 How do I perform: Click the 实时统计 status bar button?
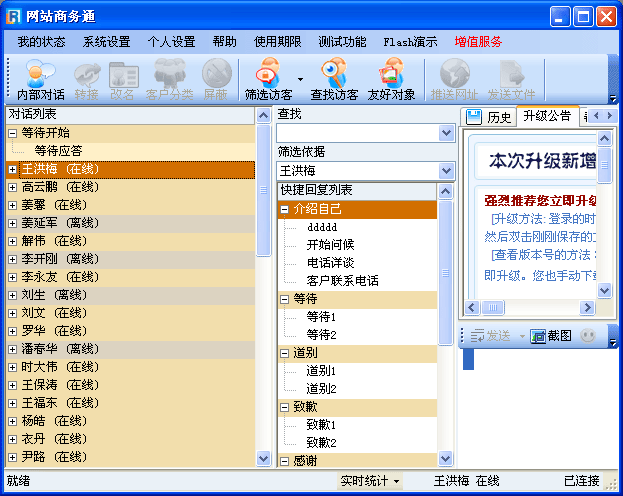tap(369, 481)
